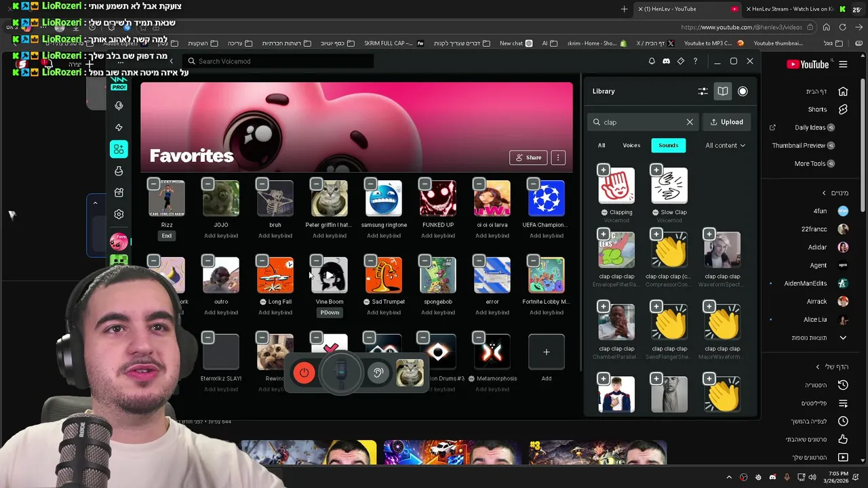This screenshot has width=868, height=488.
Task: Click the Share button on Favorites banner
Action: tap(528, 157)
